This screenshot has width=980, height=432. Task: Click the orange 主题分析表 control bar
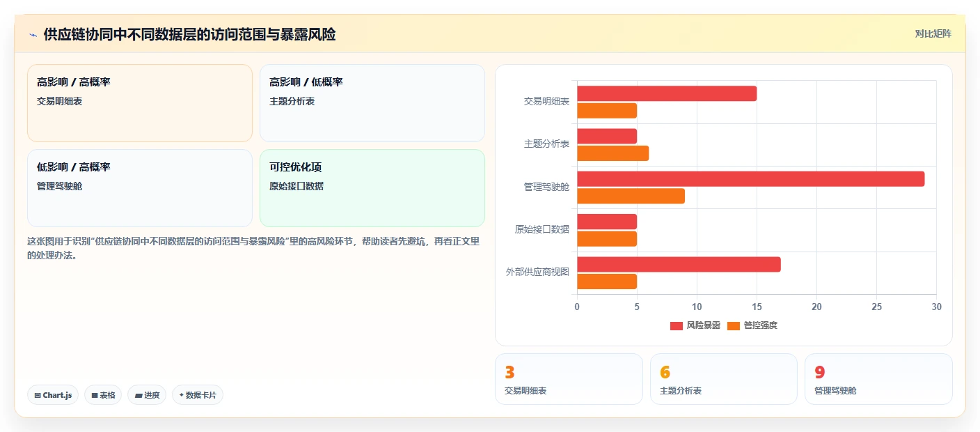point(612,153)
